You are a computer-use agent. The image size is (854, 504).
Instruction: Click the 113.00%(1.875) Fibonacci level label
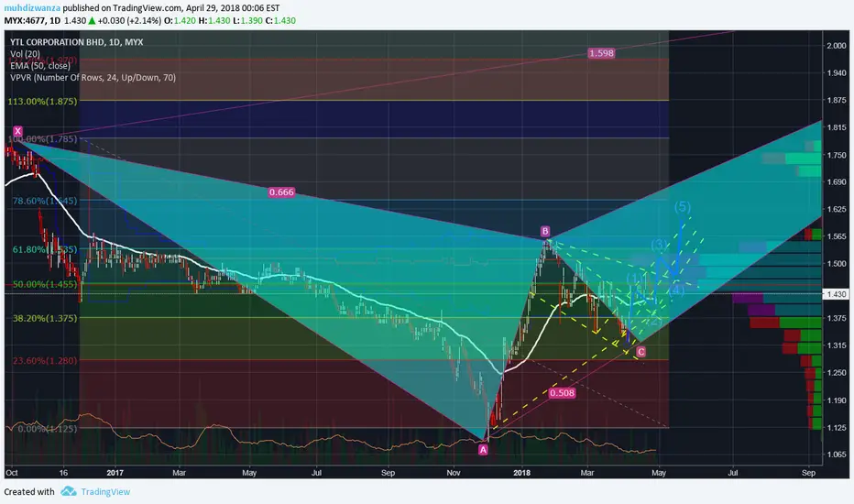(42, 102)
